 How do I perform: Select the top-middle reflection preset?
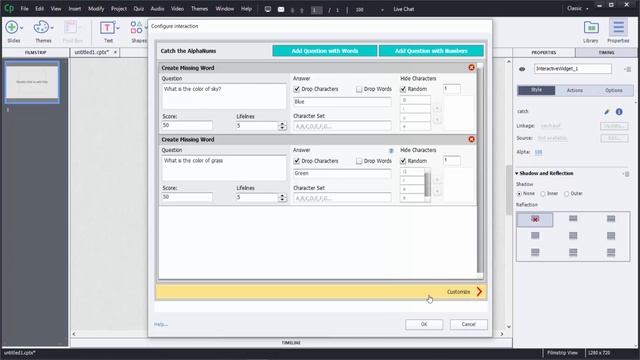[x=573, y=219]
